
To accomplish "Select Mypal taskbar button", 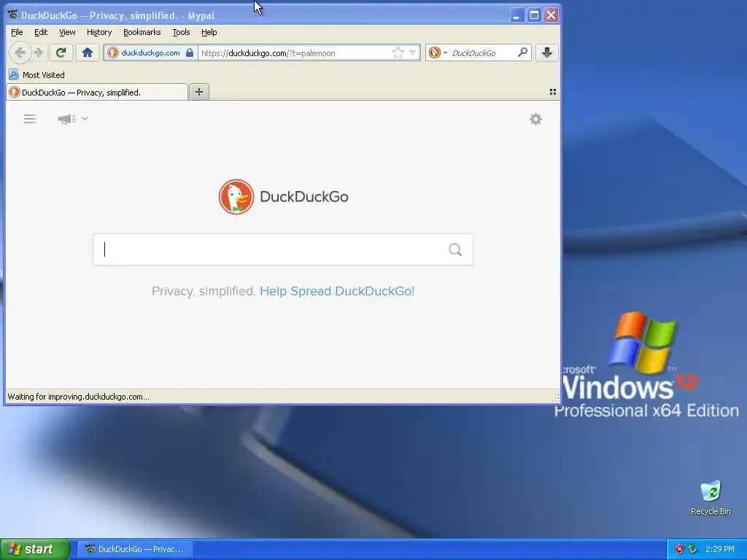I will click(x=135, y=549).
